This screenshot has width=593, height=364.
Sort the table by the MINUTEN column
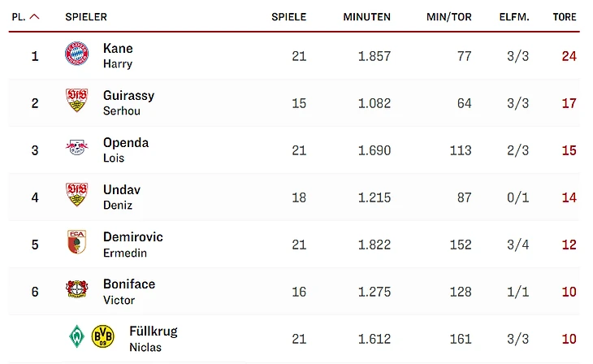(x=366, y=17)
